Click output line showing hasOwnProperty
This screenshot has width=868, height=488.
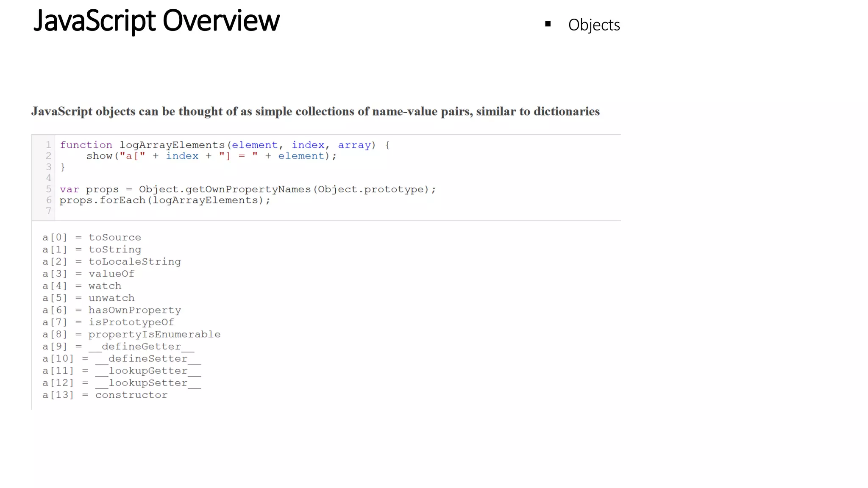coord(111,310)
